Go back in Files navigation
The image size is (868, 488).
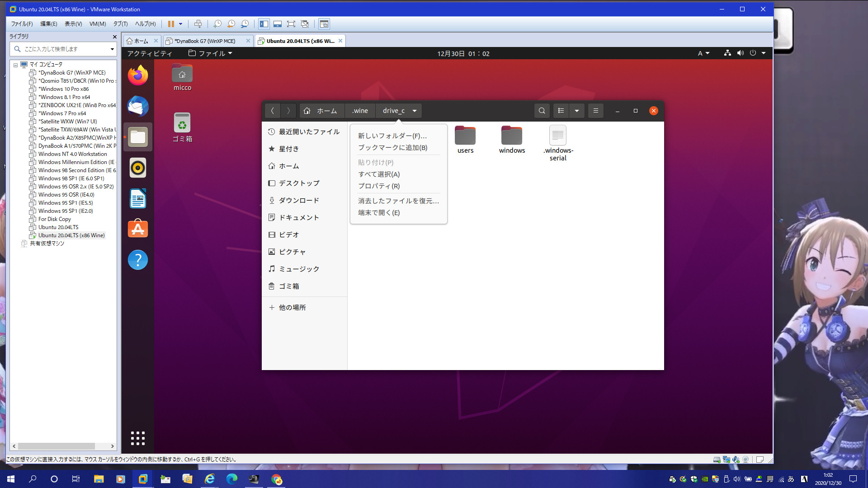[272, 111]
